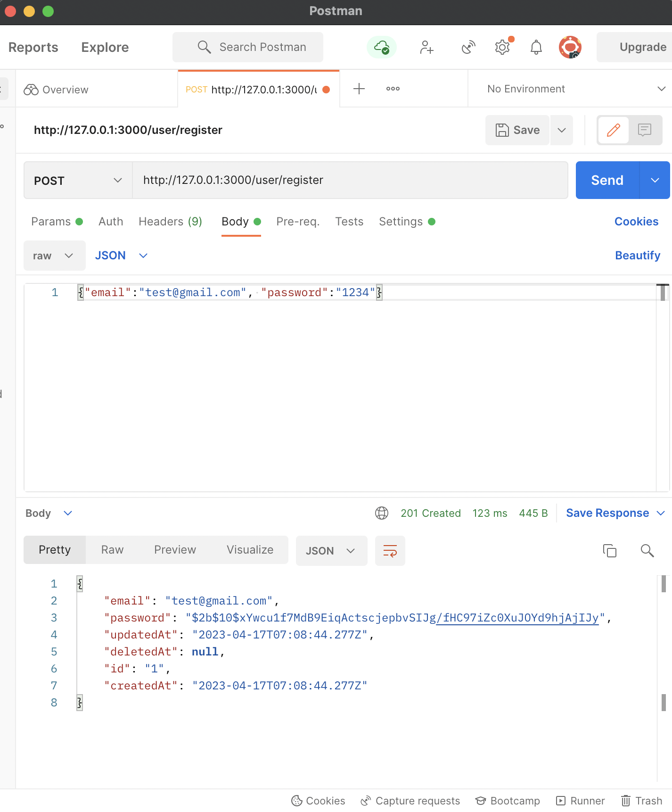Screen dimensions: 672x812
Task: Open the response JSON format dropdown
Action: [x=331, y=551]
